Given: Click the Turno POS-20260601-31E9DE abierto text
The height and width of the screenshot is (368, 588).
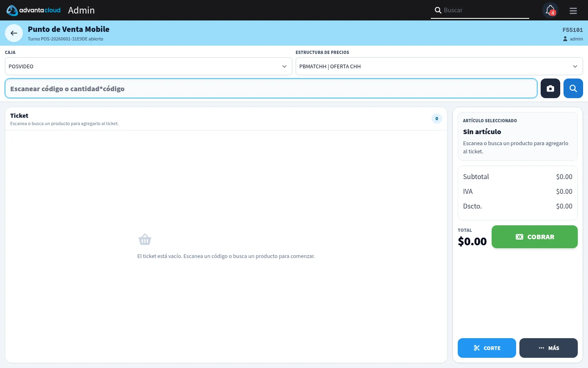Looking at the screenshot, I should [x=65, y=39].
